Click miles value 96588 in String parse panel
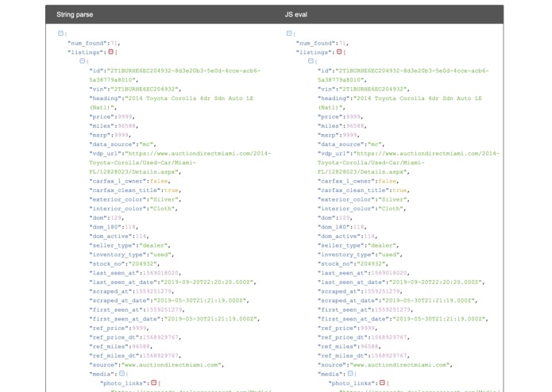The width and height of the screenshot is (552, 392). [x=127, y=126]
